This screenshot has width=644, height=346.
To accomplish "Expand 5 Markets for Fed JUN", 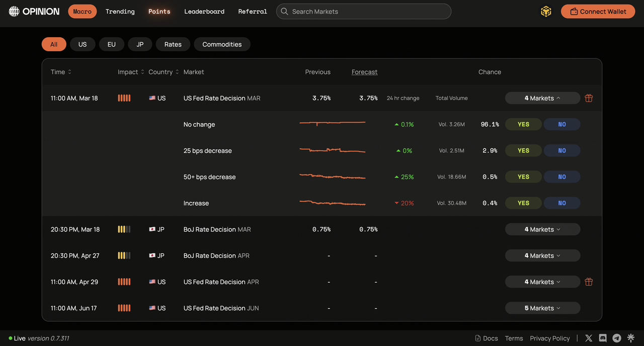I will click(542, 308).
